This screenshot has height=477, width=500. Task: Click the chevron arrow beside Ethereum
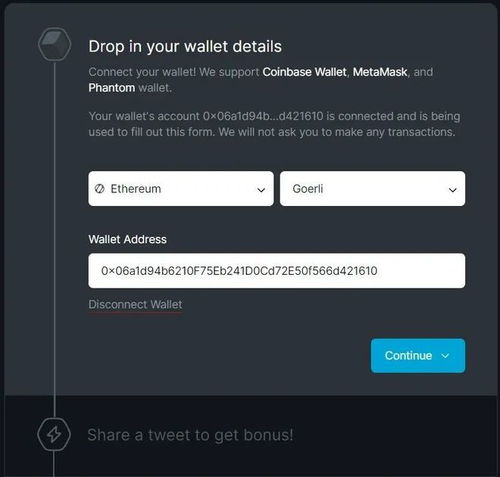[x=261, y=190]
